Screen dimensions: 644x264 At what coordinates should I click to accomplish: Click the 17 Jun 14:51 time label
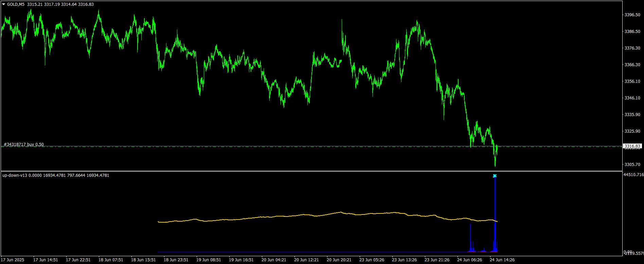point(46,260)
